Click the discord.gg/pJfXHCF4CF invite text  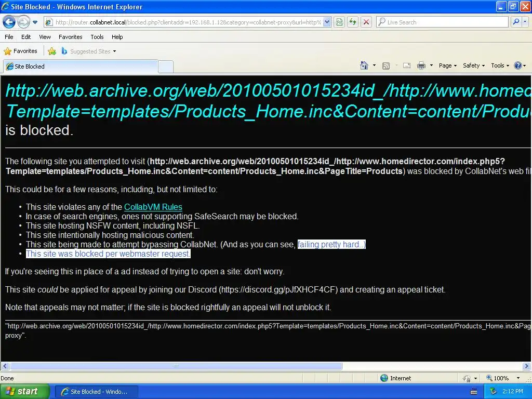(278, 290)
